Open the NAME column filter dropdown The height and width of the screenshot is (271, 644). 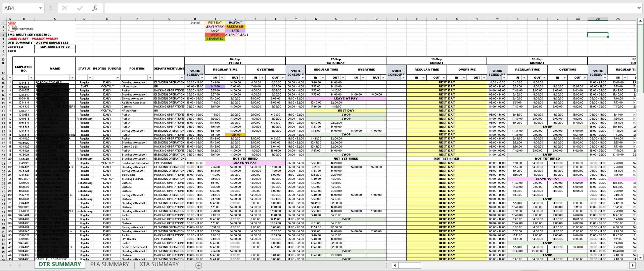[72, 78]
